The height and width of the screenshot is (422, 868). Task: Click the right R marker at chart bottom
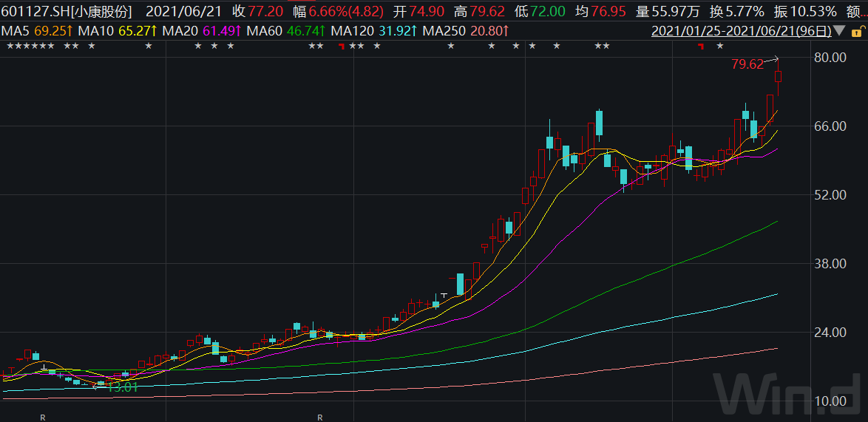pos(320,418)
